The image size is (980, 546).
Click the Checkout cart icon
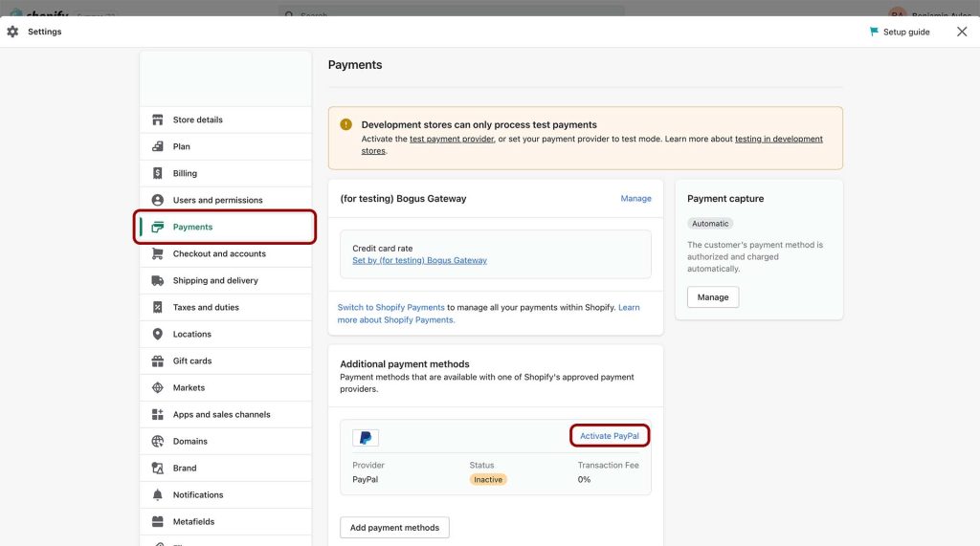[x=158, y=253]
